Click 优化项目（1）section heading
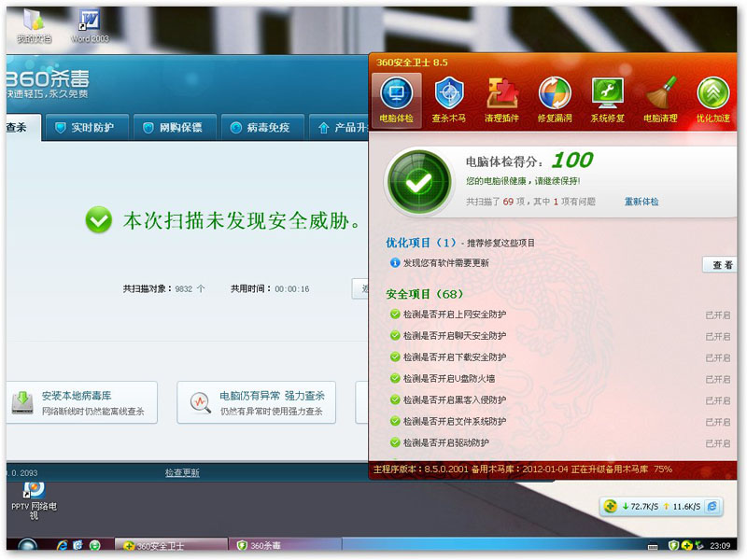747x560 pixels. click(x=421, y=243)
